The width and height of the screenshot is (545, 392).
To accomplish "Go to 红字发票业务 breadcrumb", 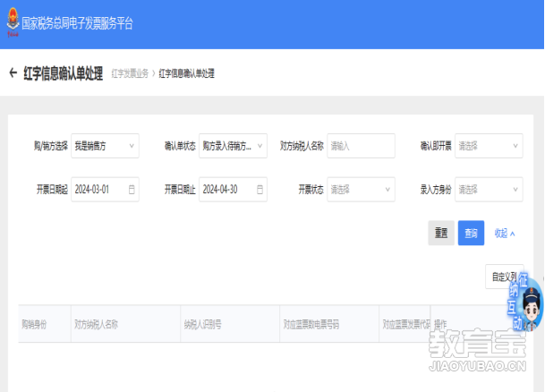I will click(x=130, y=73).
